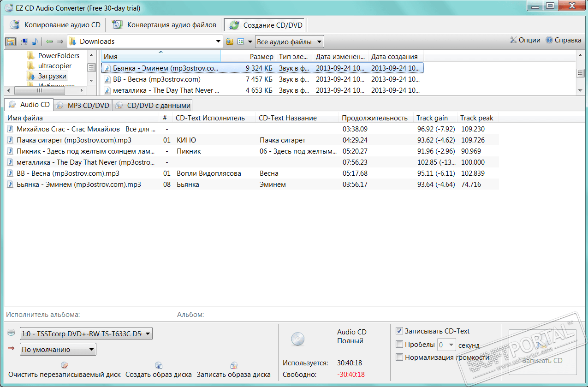The image size is (588, 387).
Task: Enable the Пробелы checkbox
Action: point(399,344)
